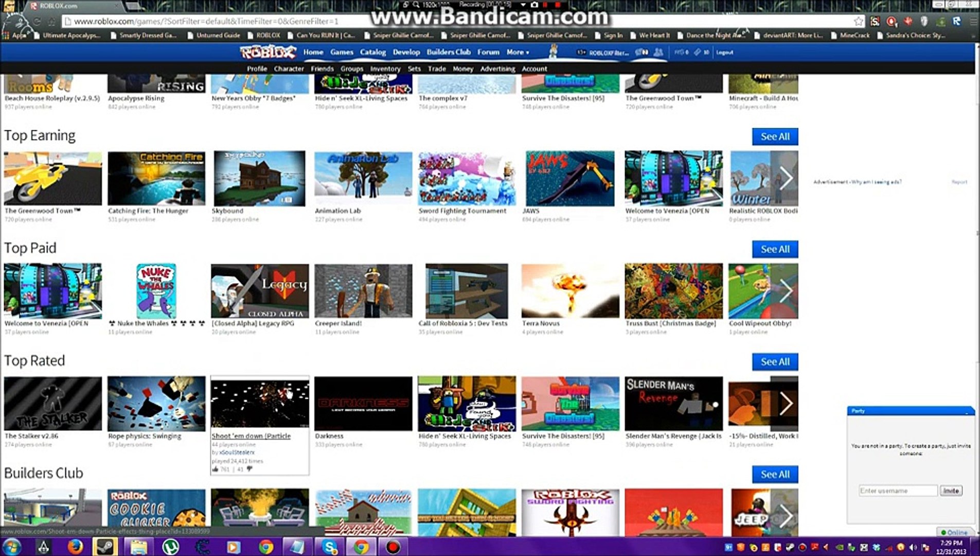Click the Party panel header
Screen dimensions: 980x556
pos(911,411)
